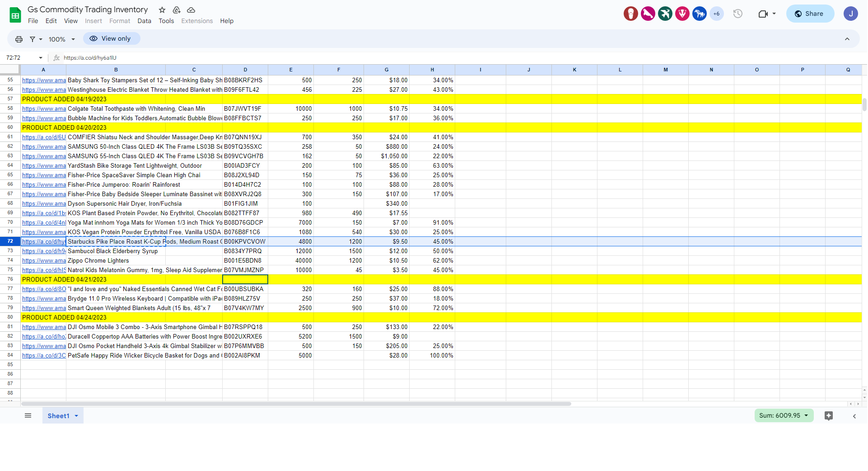This screenshot has width=868, height=471.
Task: Click the View only button
Action: tap(111, 38)
